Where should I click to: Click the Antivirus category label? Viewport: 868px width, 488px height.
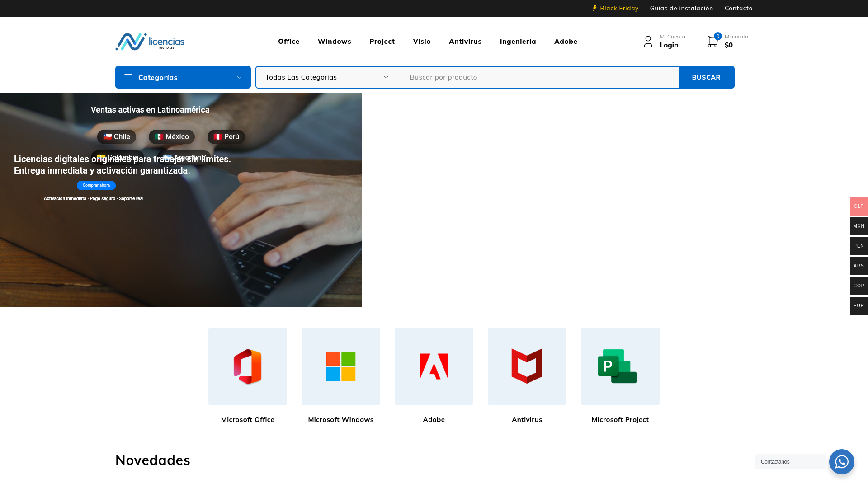[527, 420]
